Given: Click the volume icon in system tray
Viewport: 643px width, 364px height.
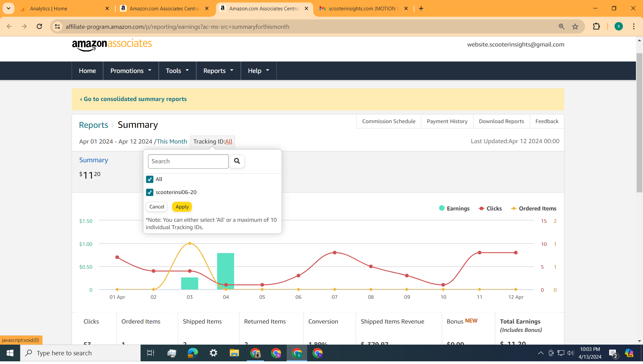Looking at the screenshot, I should [x=571, y=353].
